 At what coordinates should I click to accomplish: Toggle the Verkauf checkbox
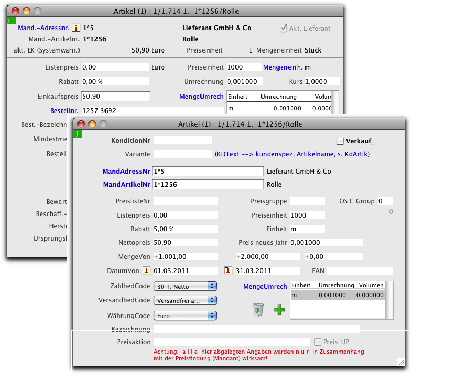340,141
